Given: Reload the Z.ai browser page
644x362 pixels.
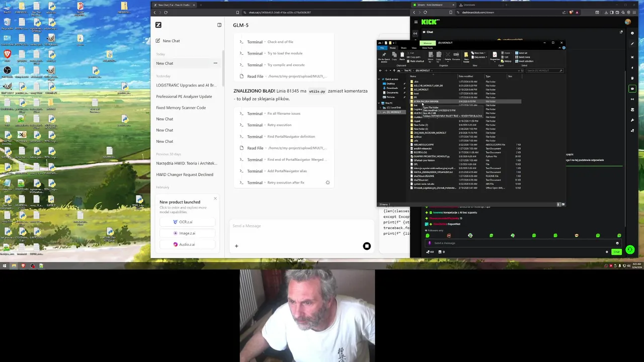Looking at the screenshot, I should [166, 12].
